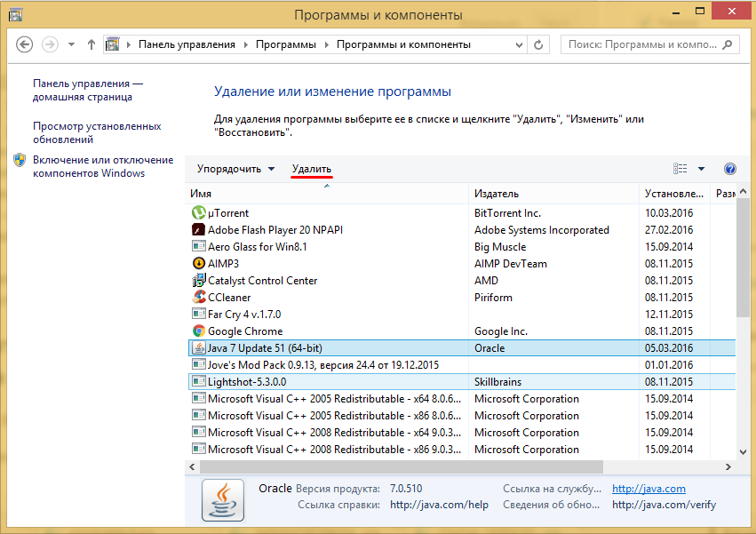756x534 pixels.
Task: Open the http://java.com support link
Action: click(649, 489)
